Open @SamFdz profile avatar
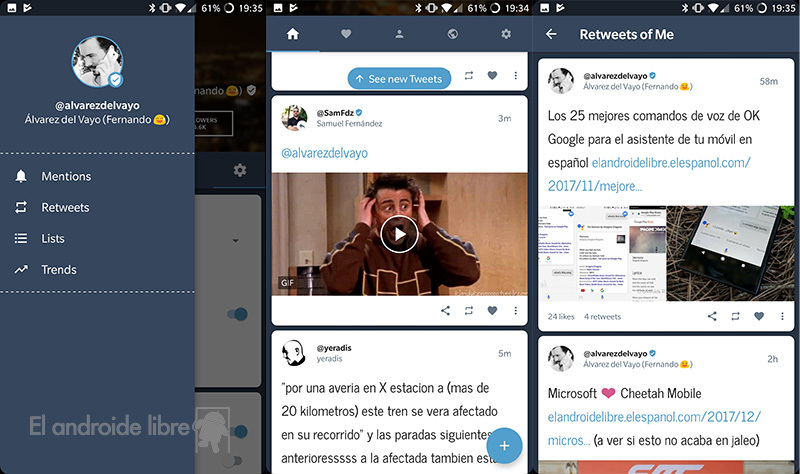 tap(294, 118)
